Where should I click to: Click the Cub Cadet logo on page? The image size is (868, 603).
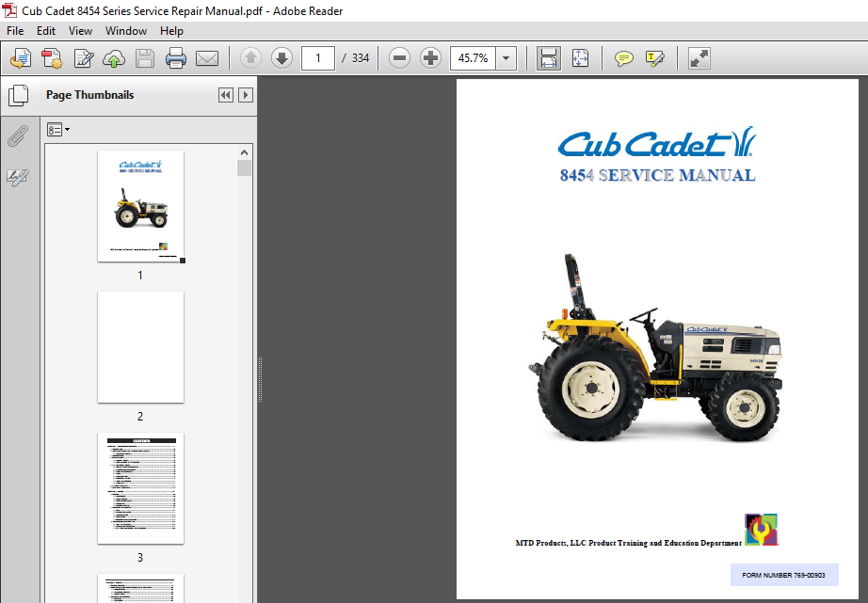[656, 143]
